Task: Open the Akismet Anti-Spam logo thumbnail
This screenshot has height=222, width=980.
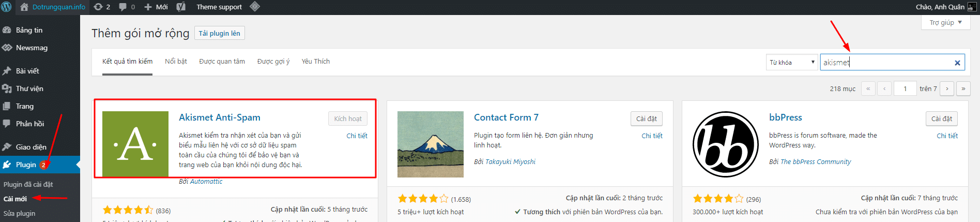Action: (x=135, y=144)
